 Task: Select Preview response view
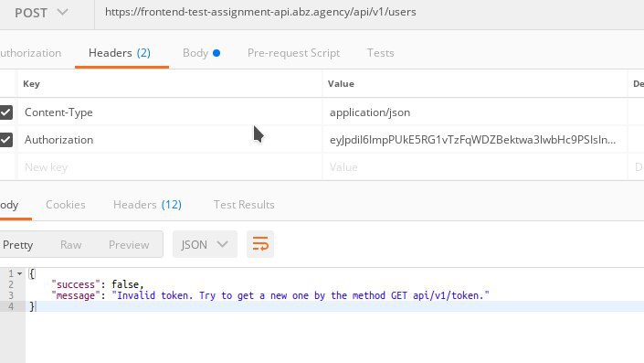pyautogui.click(x=129, y=245)
